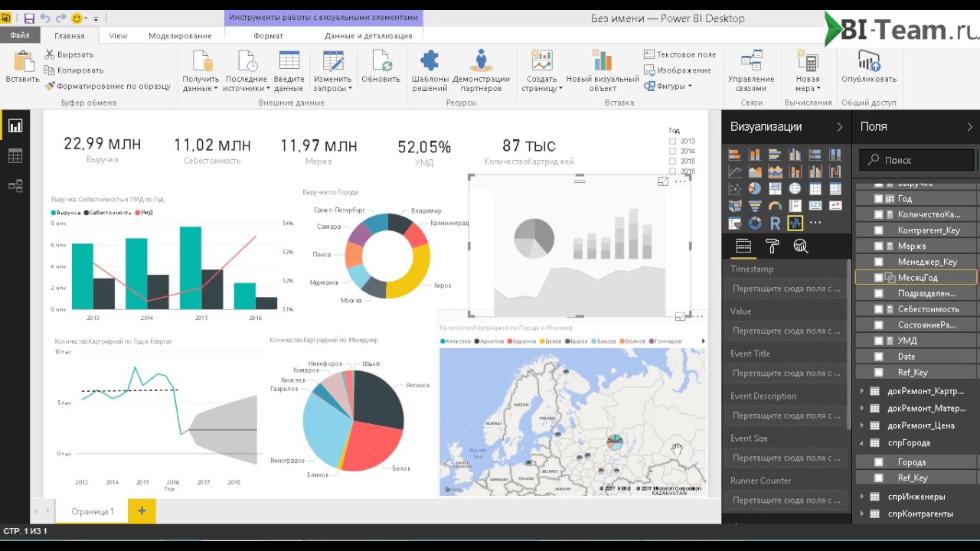Check 2013 in the Год slicer

(673, 142)
